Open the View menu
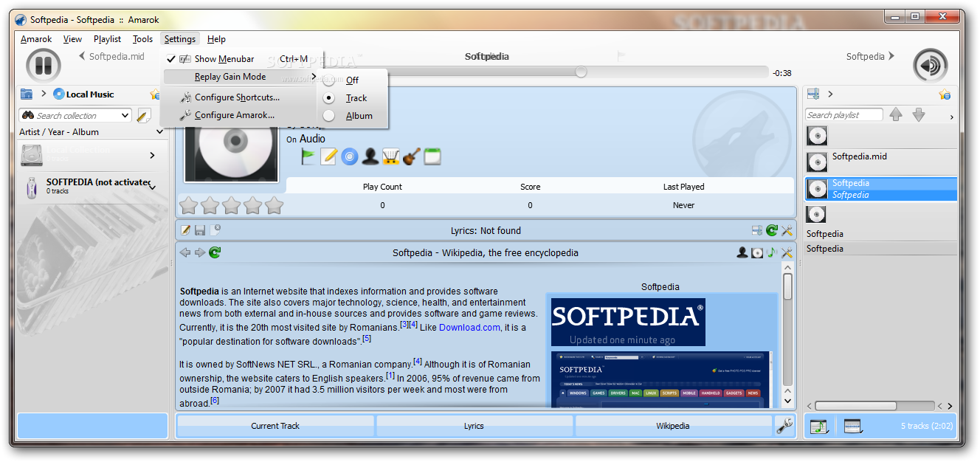The height and width of the screenshot is (462, 980). point(72,39)
